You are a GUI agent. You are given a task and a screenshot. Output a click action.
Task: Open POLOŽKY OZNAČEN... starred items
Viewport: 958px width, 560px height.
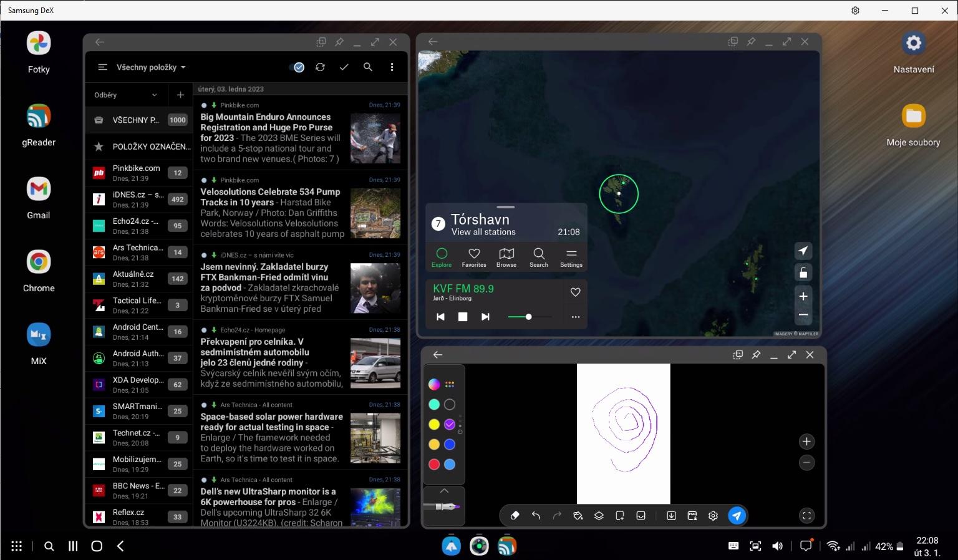click(x=138, y=147)
